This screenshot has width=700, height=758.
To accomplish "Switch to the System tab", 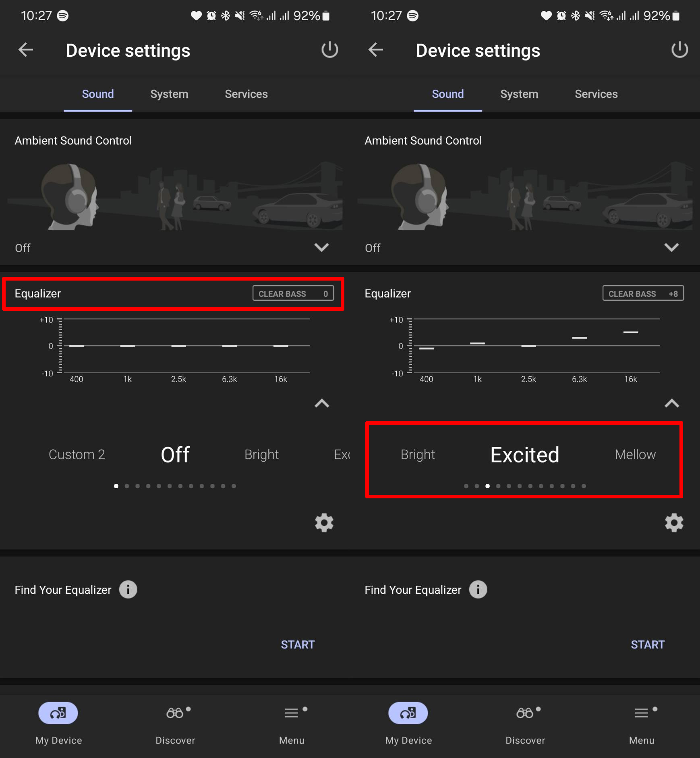I will coord(169,94).
